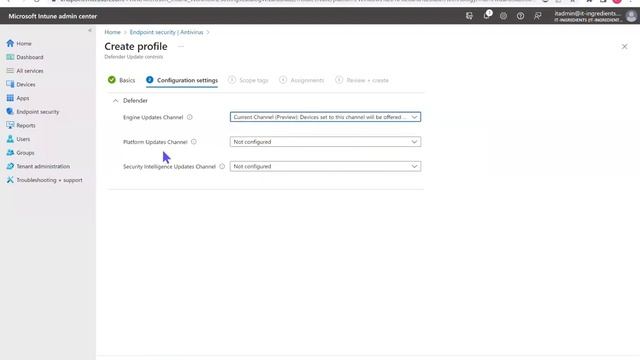The width and height of the screenshot is (640, 360).
Task: Close the Create profile pane
Action: click(x=624, y=47)
